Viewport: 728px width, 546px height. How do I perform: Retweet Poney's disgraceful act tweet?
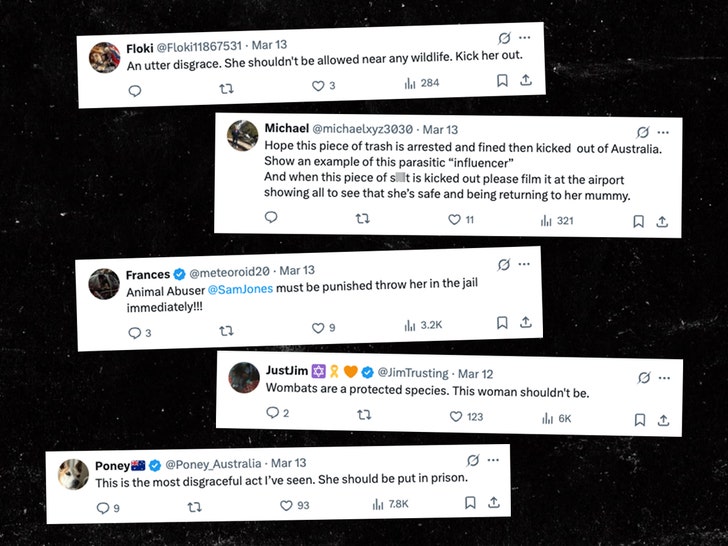click(194, 508)
